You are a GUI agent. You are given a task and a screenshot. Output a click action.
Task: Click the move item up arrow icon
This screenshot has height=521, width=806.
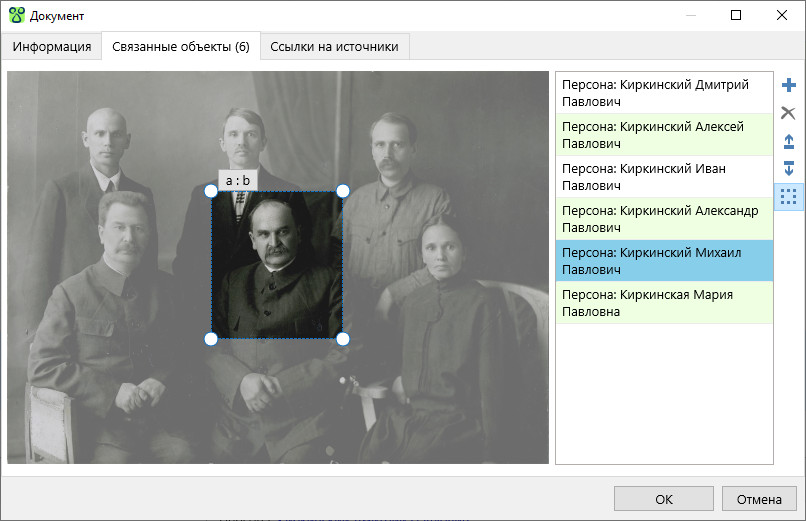tap(788, 141)
